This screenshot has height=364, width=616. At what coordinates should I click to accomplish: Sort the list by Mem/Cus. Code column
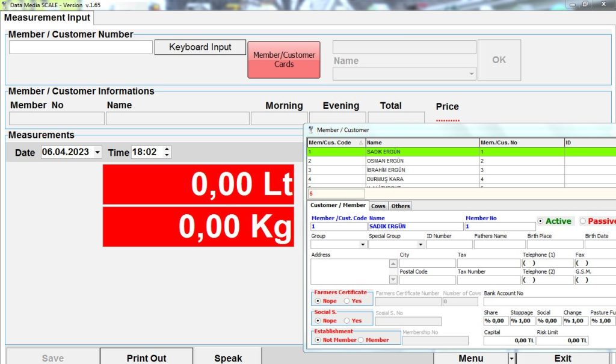click(x=336, y=143)
